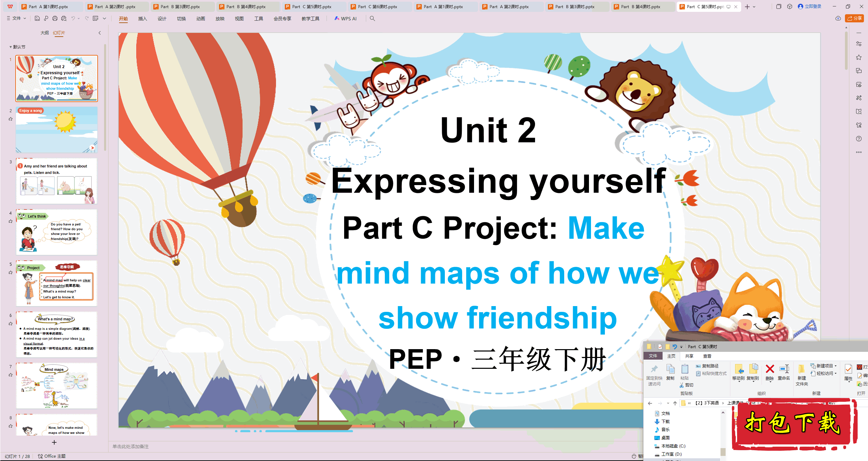Click the multi-window icon in title bar
Viewport: 868px width, 461px height.
pos(779,6)
